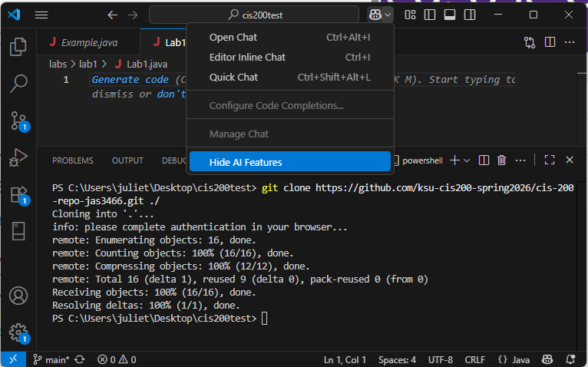Close the terminal panel
The image size is (588, 367).
(x=570, y=160)
